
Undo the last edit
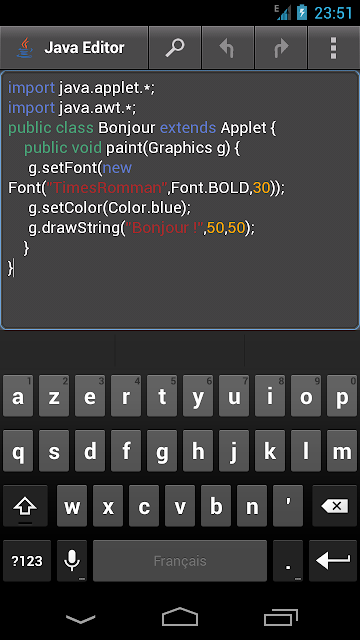(x=228, y=48)
